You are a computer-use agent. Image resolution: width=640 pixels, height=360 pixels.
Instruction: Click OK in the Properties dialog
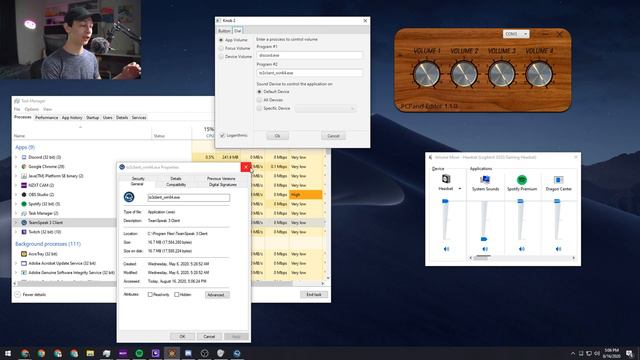tap(182, 336)
